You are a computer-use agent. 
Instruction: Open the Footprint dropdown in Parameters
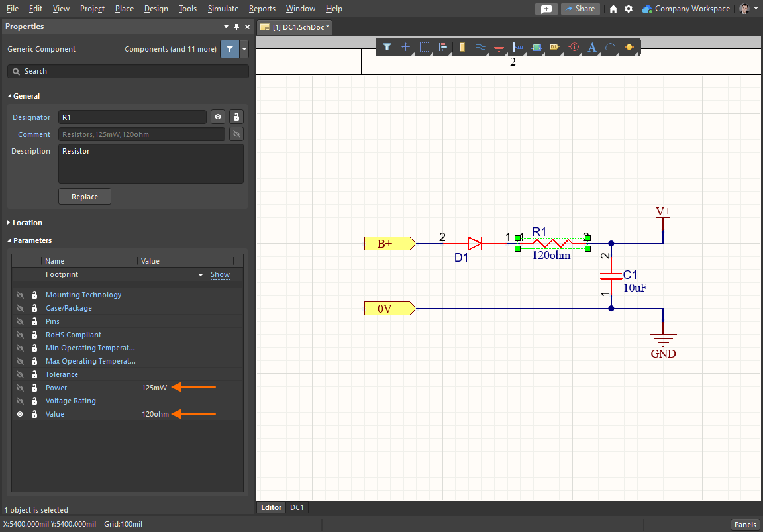coord(201,274)
